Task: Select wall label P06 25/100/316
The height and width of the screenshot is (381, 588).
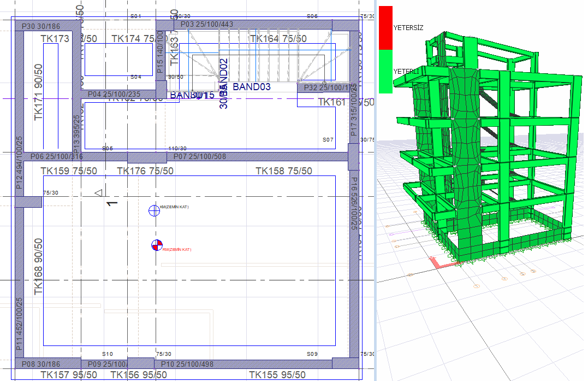Action: pyautogui.click(x=57, y=156)
